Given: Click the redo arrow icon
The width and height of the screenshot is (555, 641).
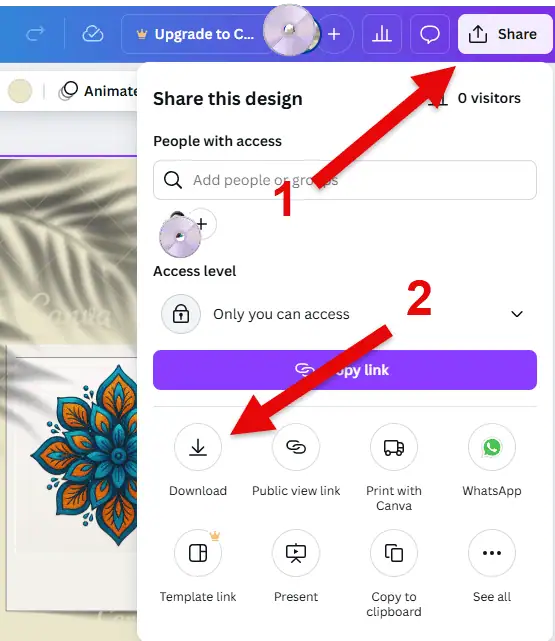Looking at the screenshot, I should (35, 34).
